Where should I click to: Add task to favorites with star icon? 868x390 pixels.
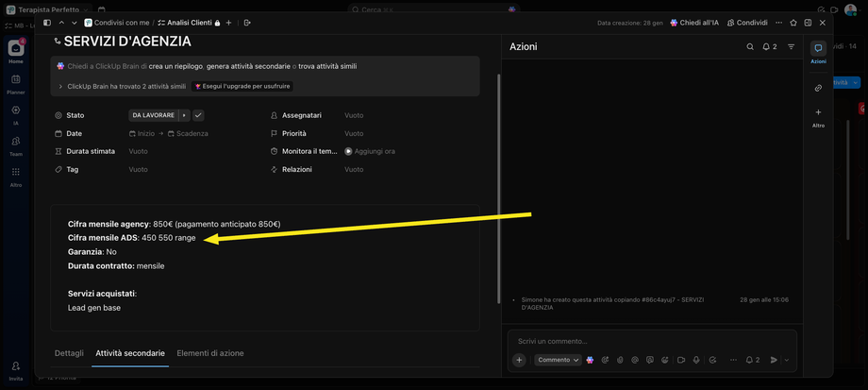[x=793, y=23]
